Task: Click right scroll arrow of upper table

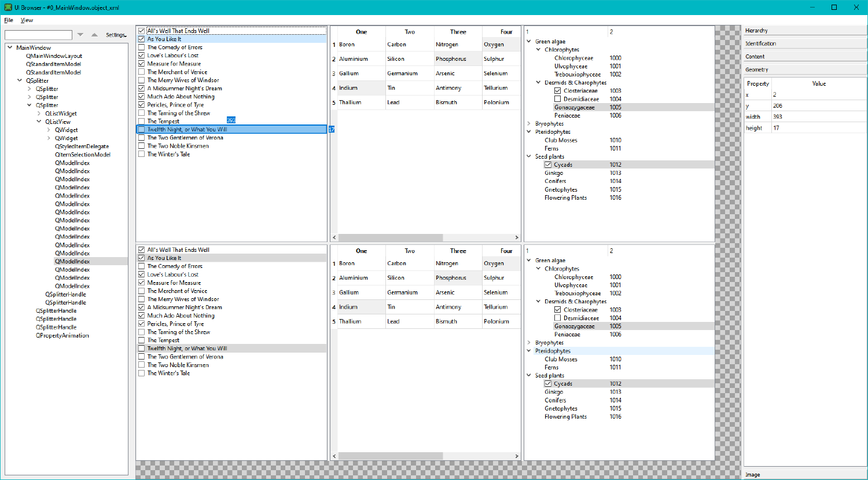Action: point(517,237)
